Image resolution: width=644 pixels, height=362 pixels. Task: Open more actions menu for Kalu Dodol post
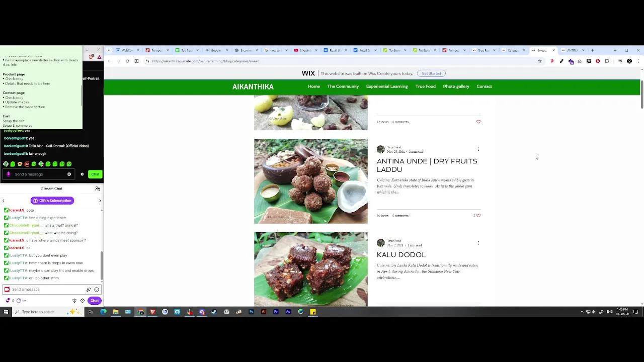(478, 243)
